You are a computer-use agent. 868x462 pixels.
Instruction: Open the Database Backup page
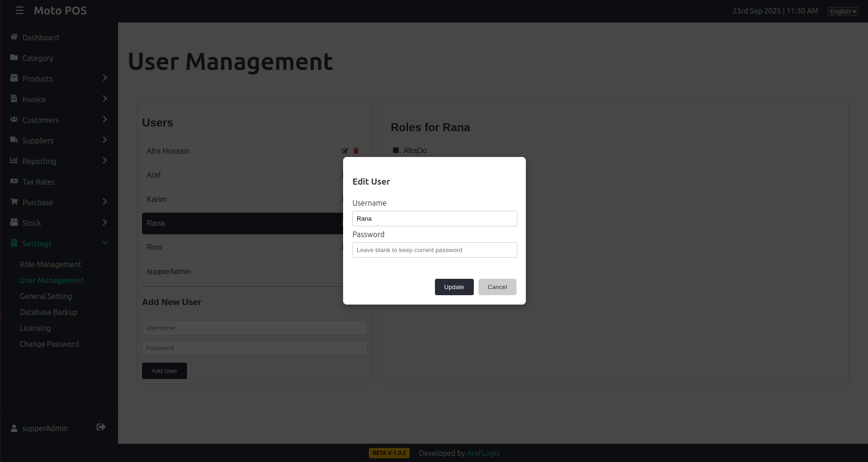(x=48, y=312)
